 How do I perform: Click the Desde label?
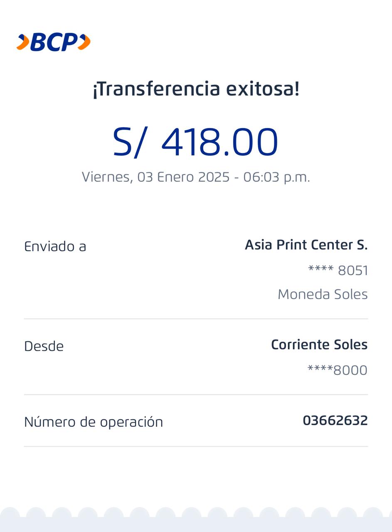click(44, 346)
